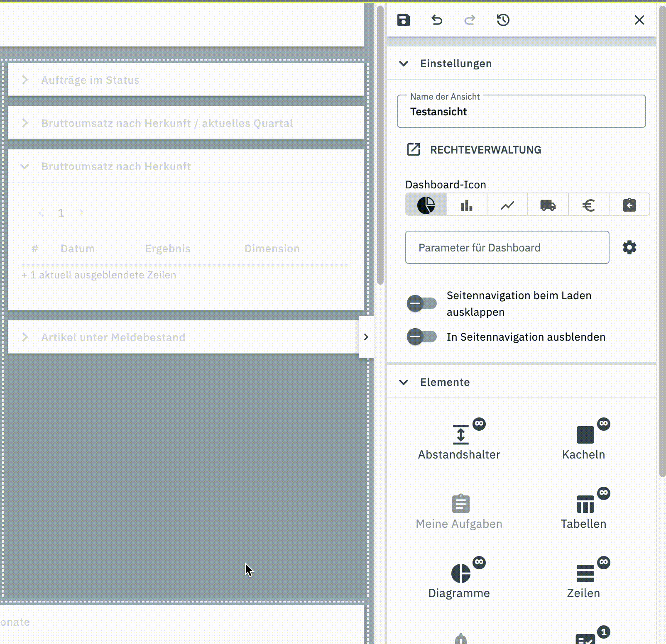Toggle Seitennavigation beim Laden ausklappen
The width and height of the screenshot is (666, 644).
coord(421,303)
